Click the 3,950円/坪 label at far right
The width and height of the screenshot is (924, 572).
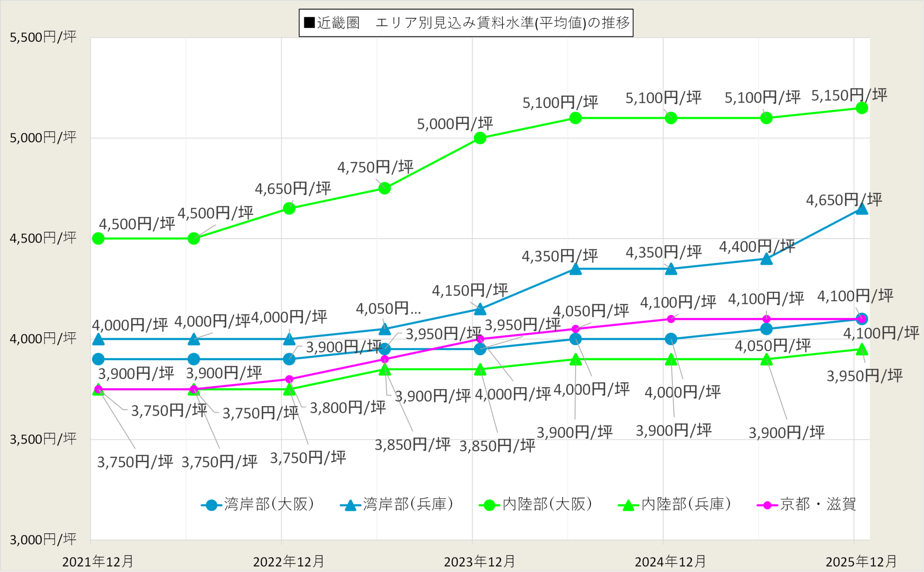click(864, 376)
